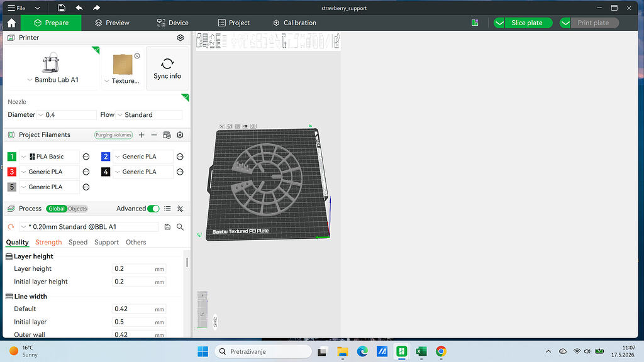Open the Project tab
This screenshot has height=362, width=644.
[234, 23]
